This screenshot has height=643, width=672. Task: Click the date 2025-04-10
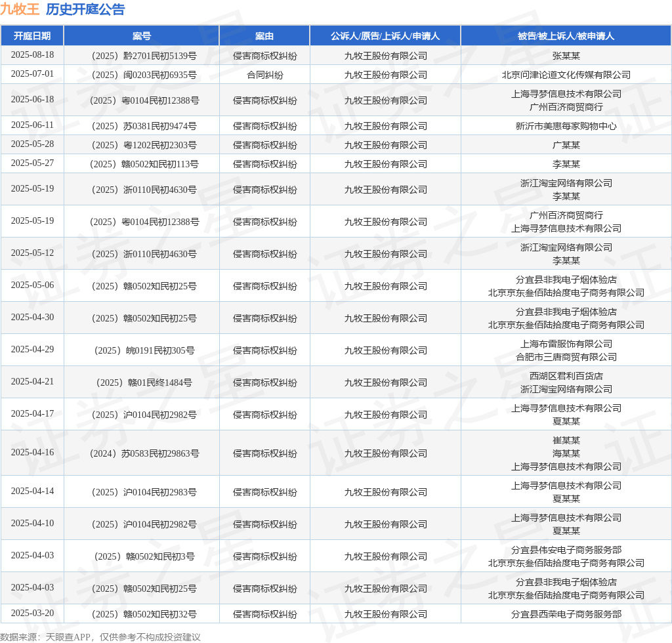tap(33, 524)
